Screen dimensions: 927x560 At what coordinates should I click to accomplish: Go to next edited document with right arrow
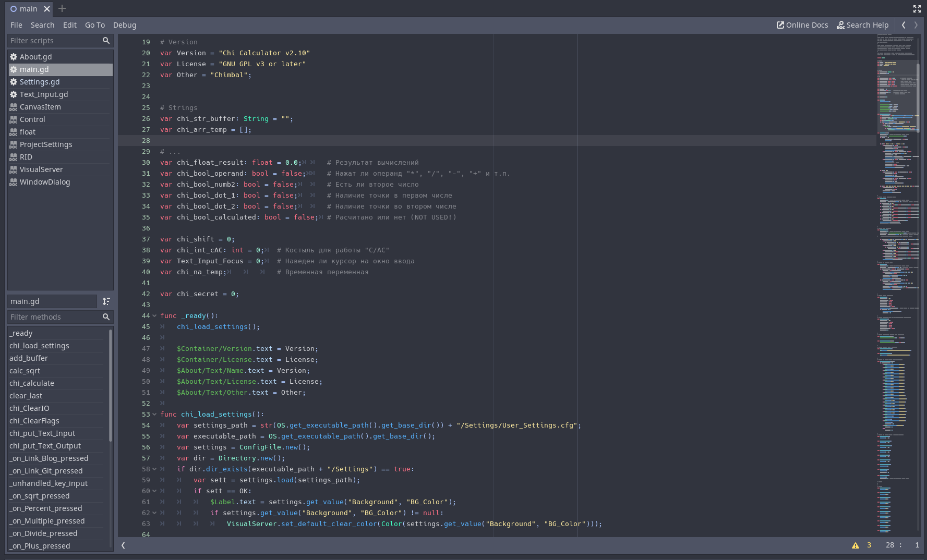click(x=916, y=25)
